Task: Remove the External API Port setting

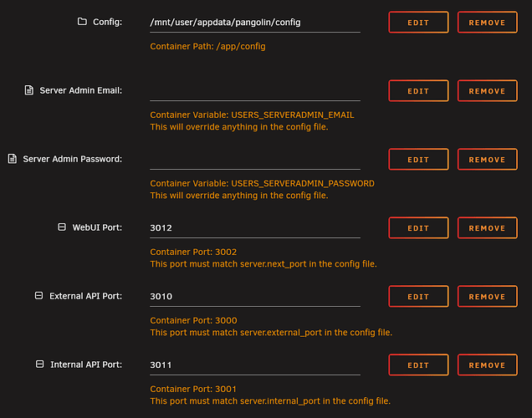Action: [488, 297]
